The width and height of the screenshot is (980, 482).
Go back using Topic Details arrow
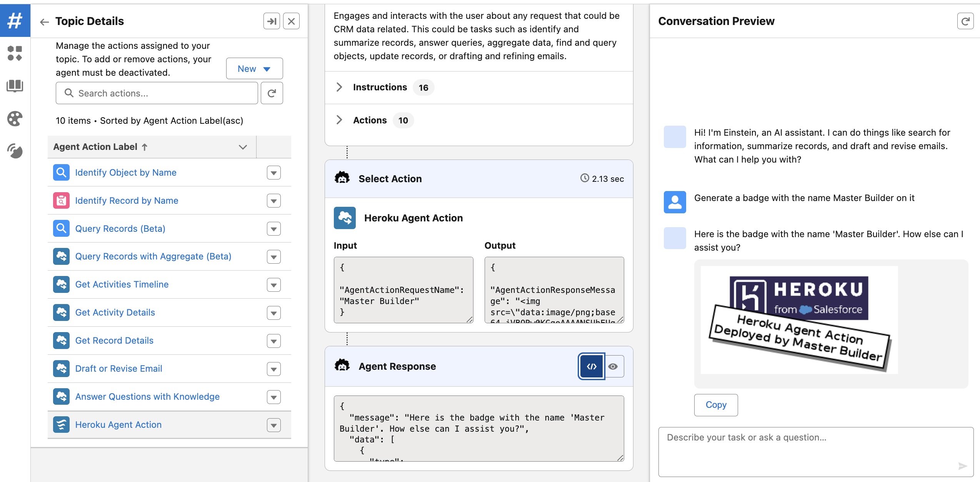tap(45, 22)
